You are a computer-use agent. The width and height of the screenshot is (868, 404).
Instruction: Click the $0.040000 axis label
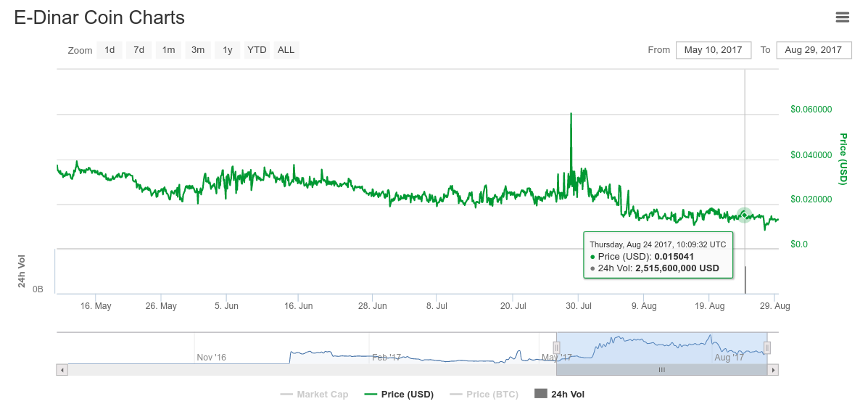[x=811, y=154]
